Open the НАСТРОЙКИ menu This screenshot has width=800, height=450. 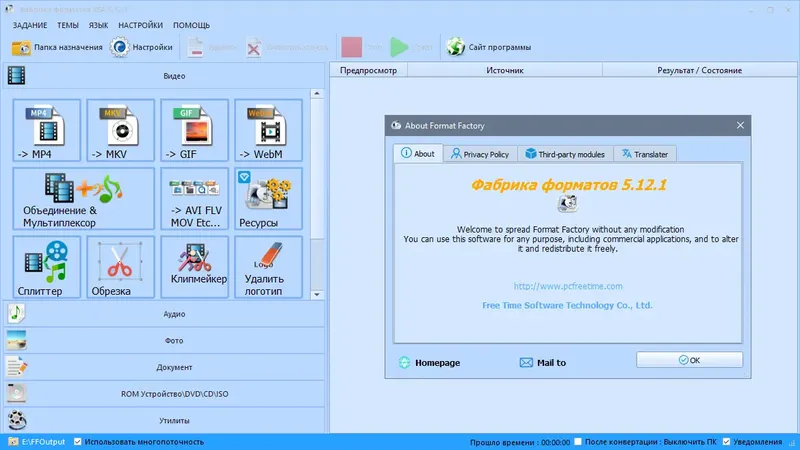140,25
